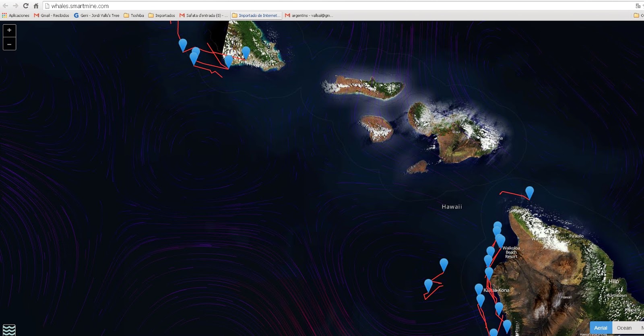The image size is (644, 336).
Task: Reload the whales.smartmine.com page
Action: [x=26, y=6]
